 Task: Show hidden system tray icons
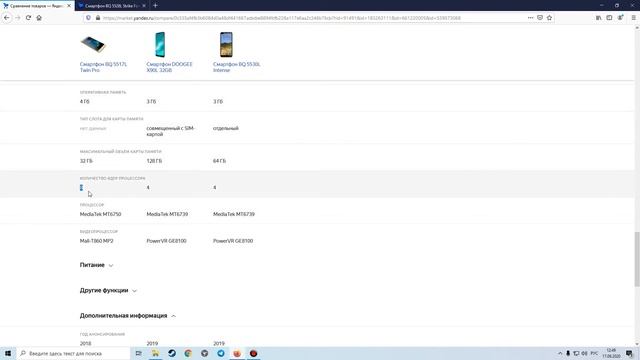pos(560,353)
